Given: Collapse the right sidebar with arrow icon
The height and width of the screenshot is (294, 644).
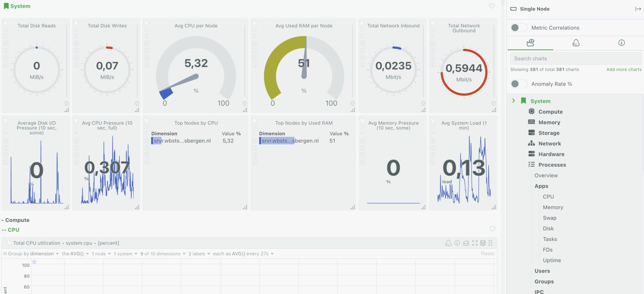Looking at the screenshot, I should (638, 9).
